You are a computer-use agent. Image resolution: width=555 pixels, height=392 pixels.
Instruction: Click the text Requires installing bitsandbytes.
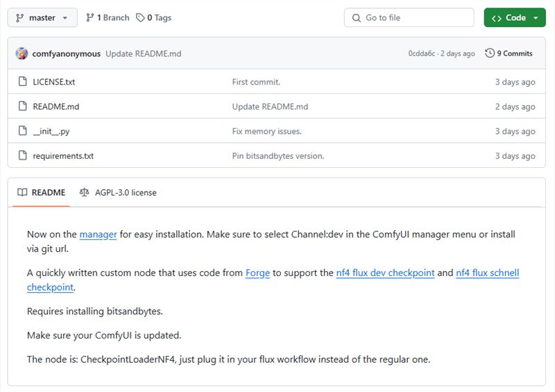pos(95,312)
